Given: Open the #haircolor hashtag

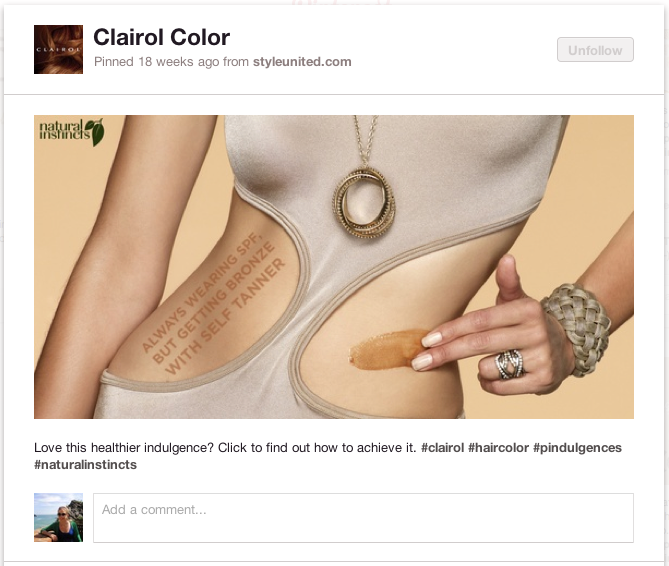Looking at the screenshot, I should (x=498, y=448).
